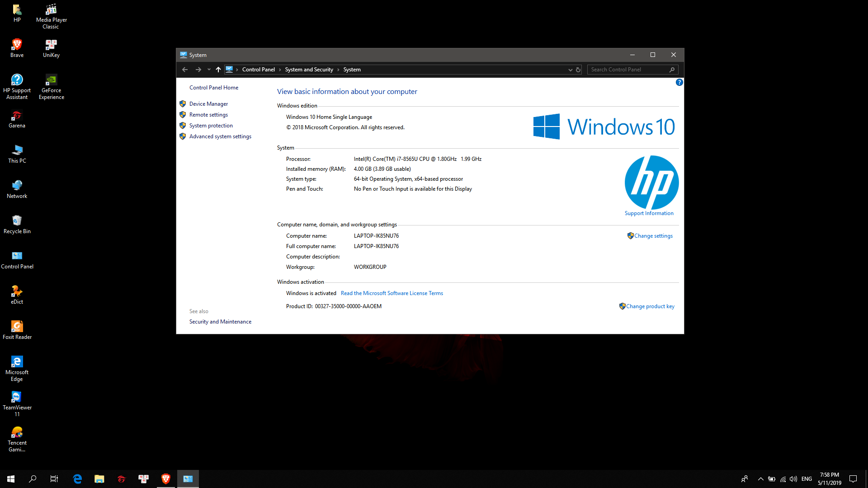This screenshot has height=488, width=868.
Task: Select the System breadcrumb
Action: tap(352, 70)
